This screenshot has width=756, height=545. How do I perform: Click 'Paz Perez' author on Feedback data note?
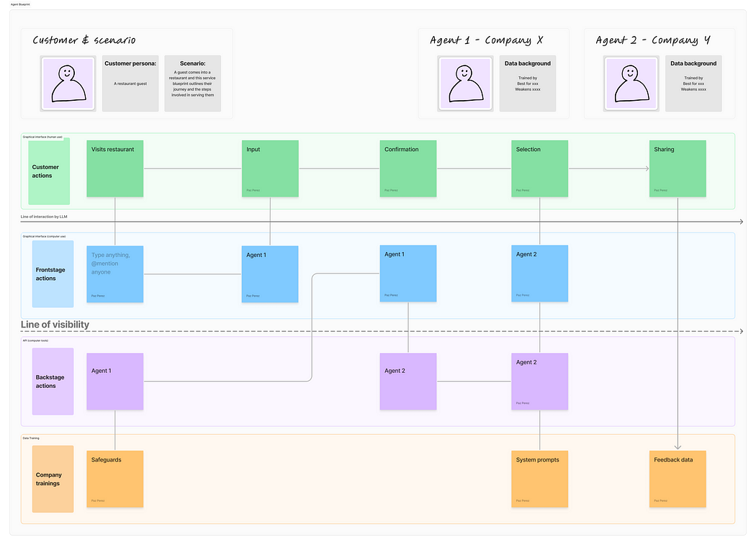click(660, 500)
